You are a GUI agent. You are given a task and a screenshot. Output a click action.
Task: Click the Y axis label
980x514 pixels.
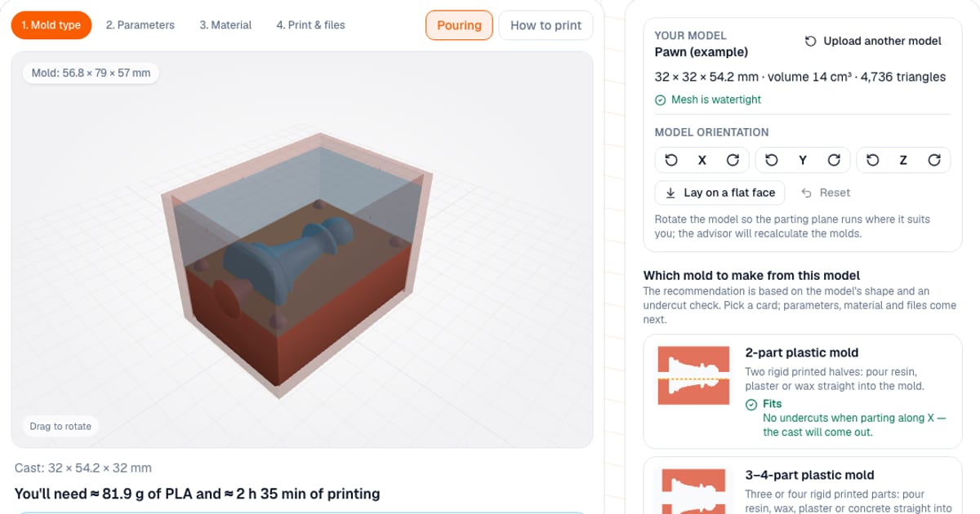(x=802, y=160)
